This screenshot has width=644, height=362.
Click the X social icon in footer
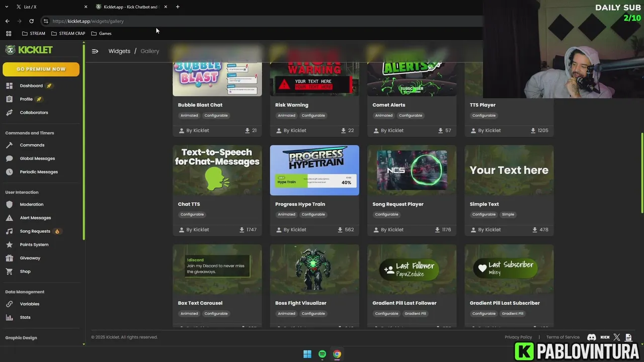pyautogui.click(x=617, y=337)
